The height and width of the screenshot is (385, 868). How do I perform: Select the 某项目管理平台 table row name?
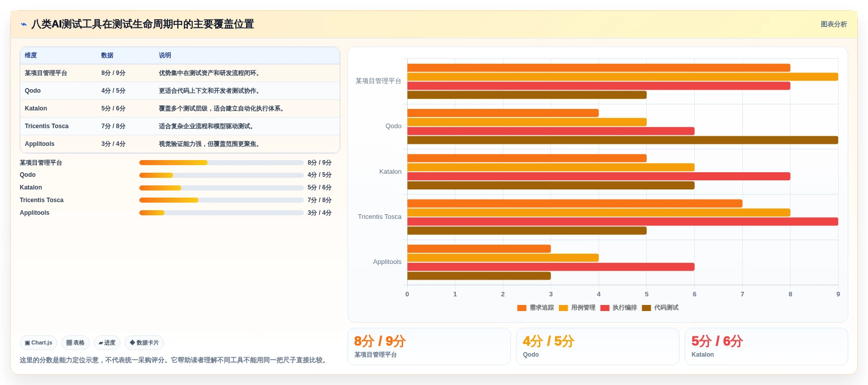pyautogui.click(x=46, y=73)
